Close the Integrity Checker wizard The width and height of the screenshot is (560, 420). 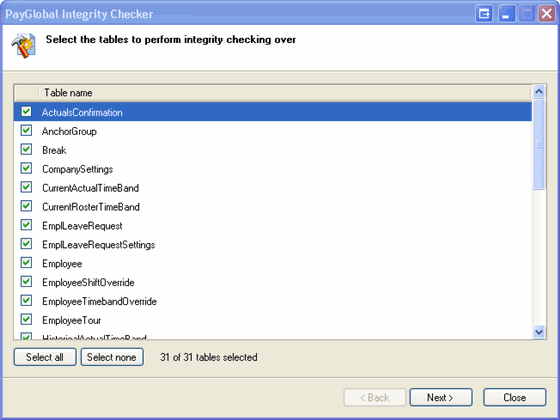pyautogui.click(x=515, y=398)
